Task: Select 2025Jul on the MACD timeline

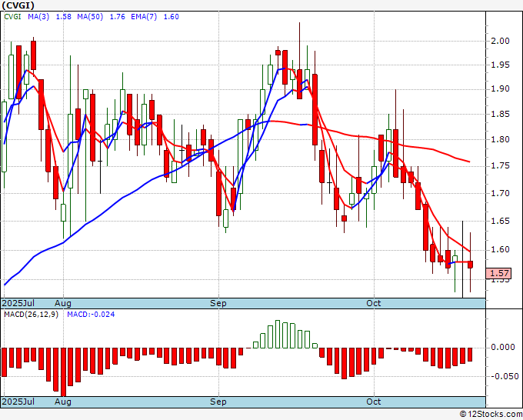Action: coord(18,402)
